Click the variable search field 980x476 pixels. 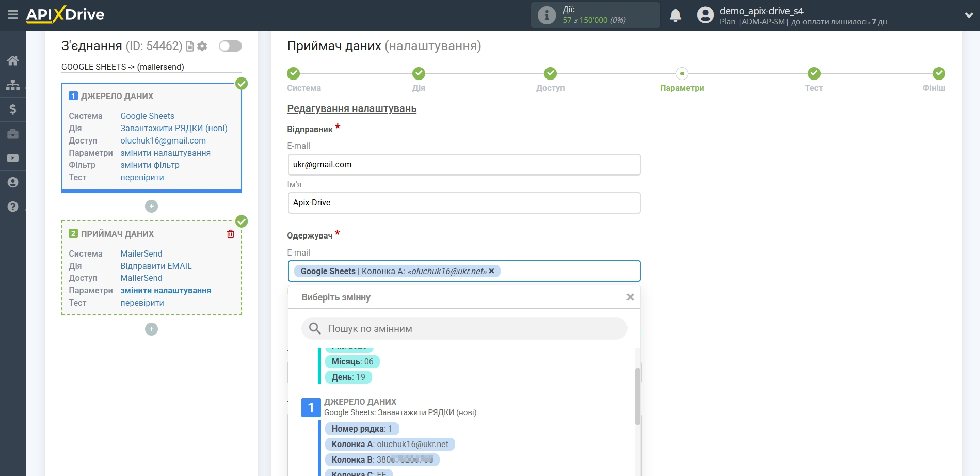point(464,328)
